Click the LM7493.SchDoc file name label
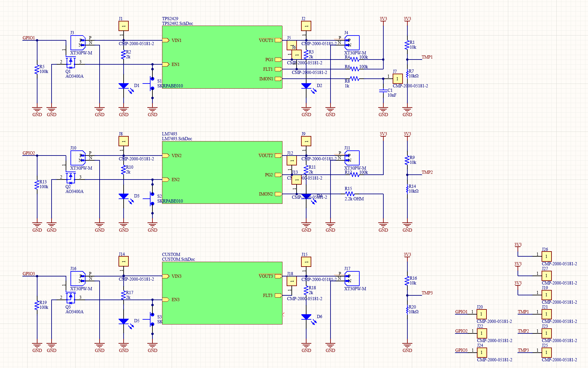Image resolution: width=588 pixels, height=368 pixels. point(177,139)
